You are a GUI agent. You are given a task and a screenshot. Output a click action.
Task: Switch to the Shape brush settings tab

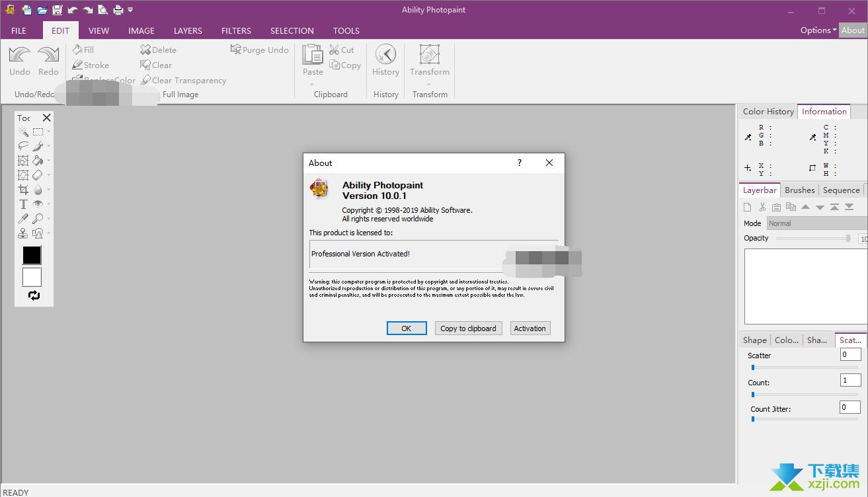tap(754, 340)
